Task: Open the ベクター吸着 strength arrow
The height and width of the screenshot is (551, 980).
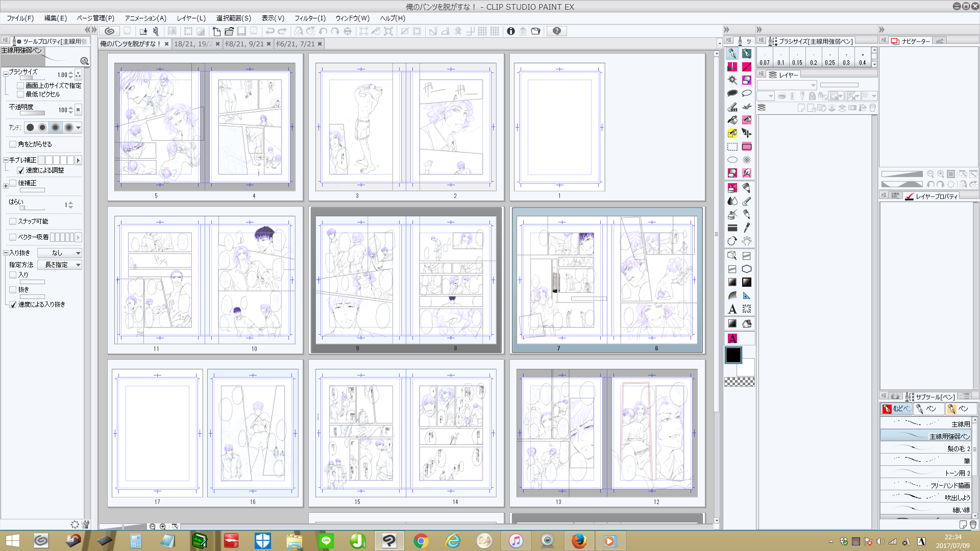Action: click(78, 237)
